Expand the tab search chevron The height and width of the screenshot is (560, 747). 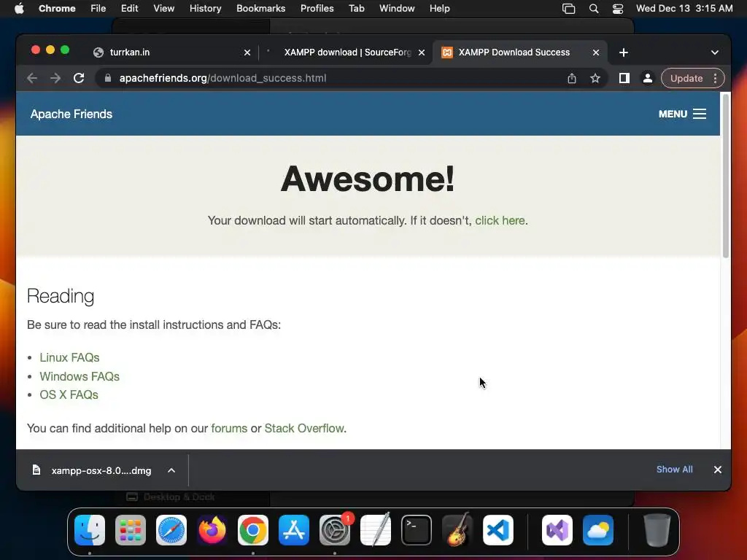coord(715,52)
